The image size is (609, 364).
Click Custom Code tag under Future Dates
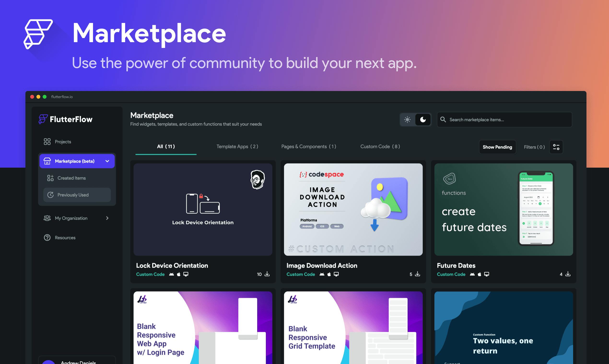point(451,274)
